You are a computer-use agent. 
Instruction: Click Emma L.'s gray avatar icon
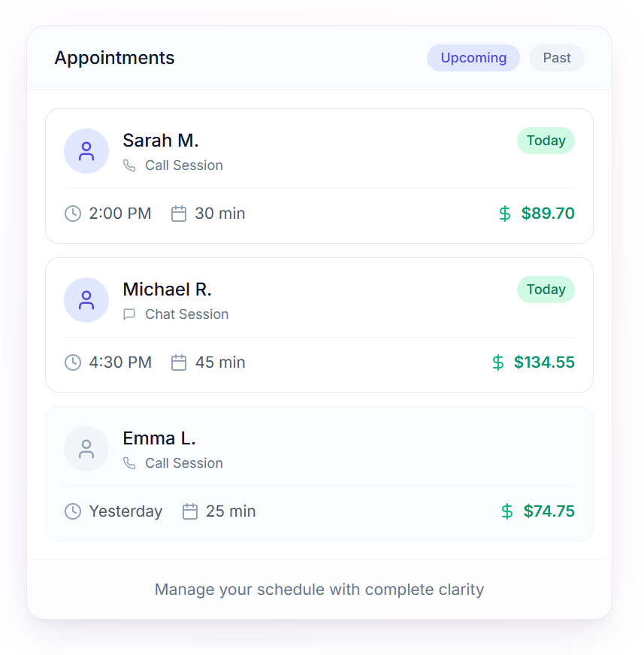click(x=86, y=449)
